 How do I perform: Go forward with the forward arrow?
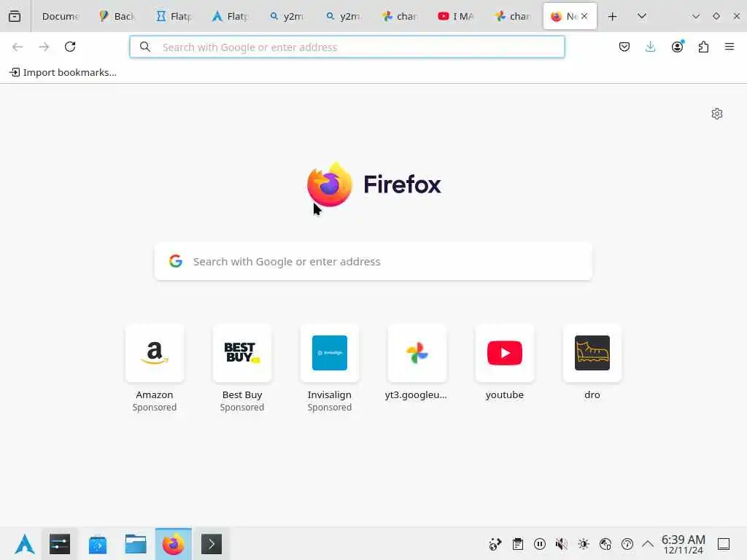point(44,47)
